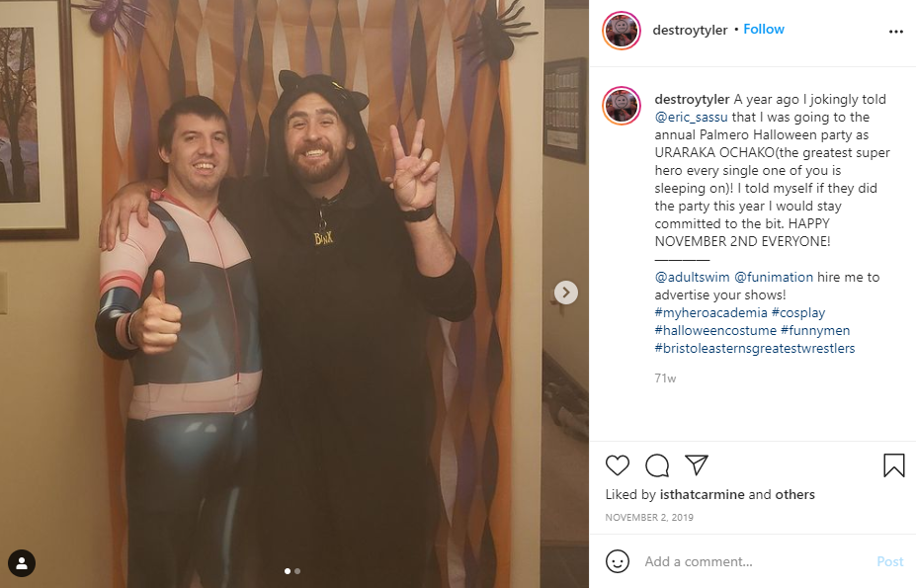Like the post with the heart icon
The image size is (916, 588).
click(617, 465)
